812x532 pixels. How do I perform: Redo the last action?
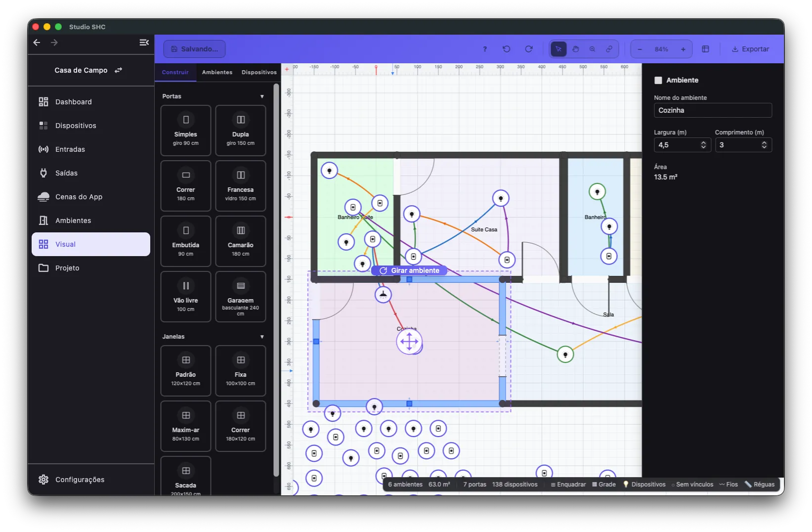pyautogui.click(x=528, y=49)
